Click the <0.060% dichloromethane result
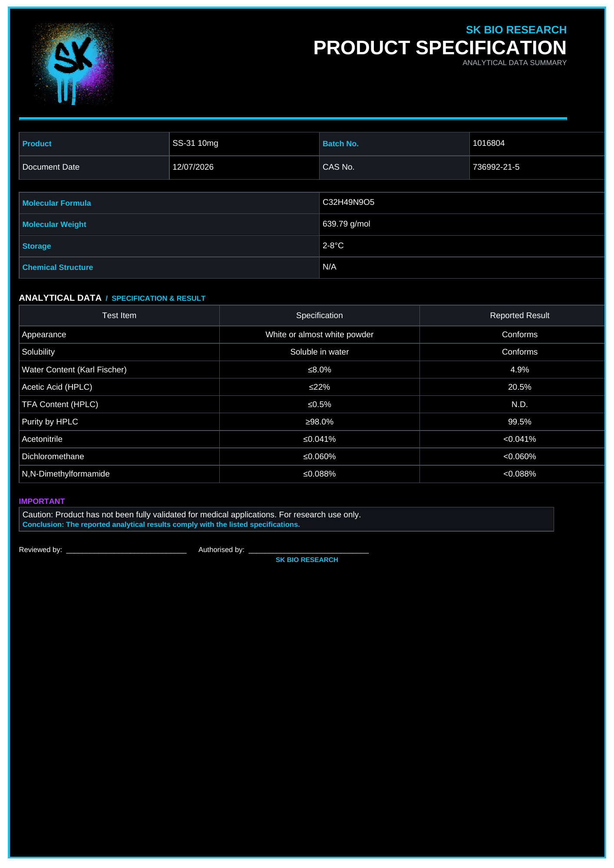 tap(520, 457)
